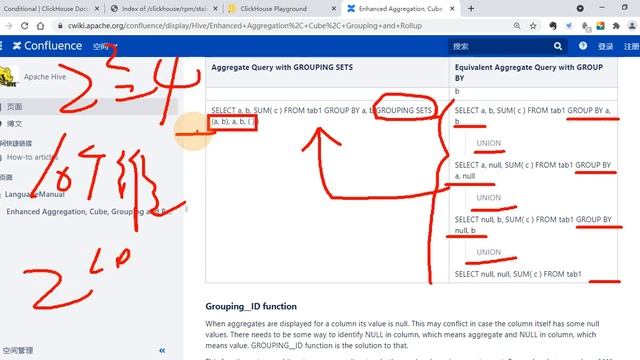Click the 登录 login link
The width and height of the screenshot is (640, 360).
coord(605,47)
